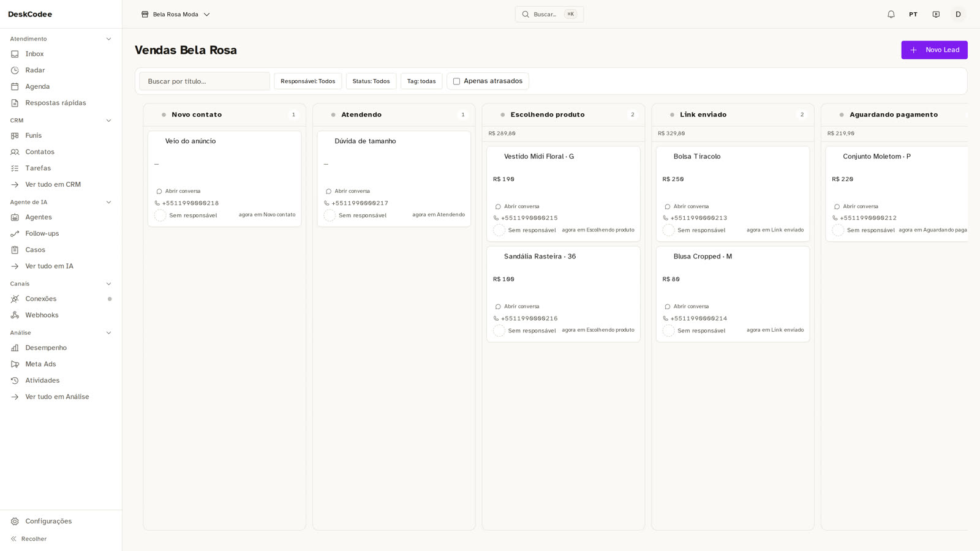Open the Funis board icon

coord(15,135)
